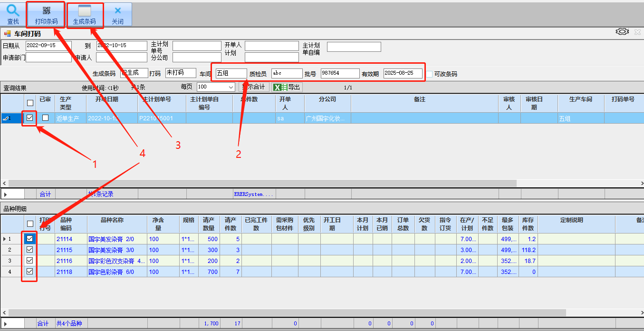The height and width of the screenshot is (331, 644).
Task: Click the 打码 status filter box showing 未打码
Action: point(180,73)
